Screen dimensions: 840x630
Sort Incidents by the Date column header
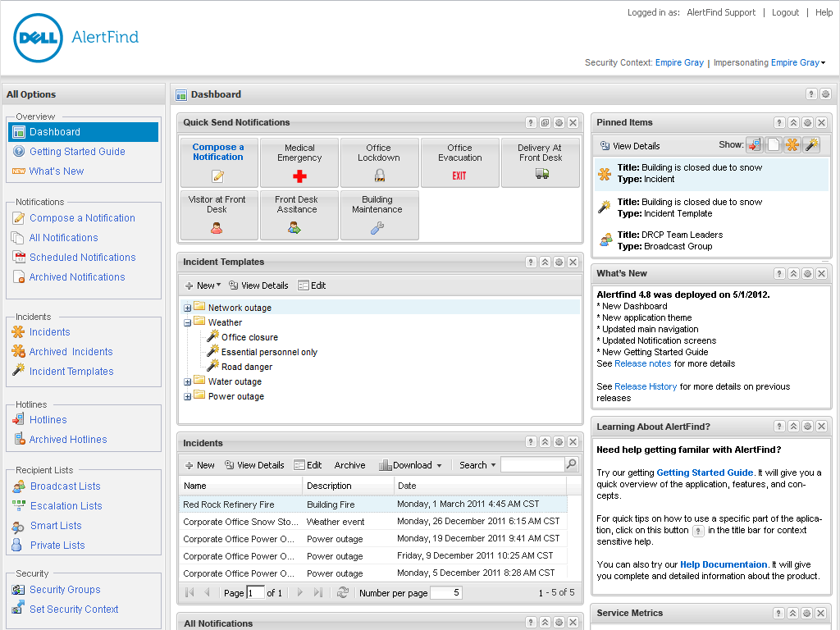click(480, 486)
